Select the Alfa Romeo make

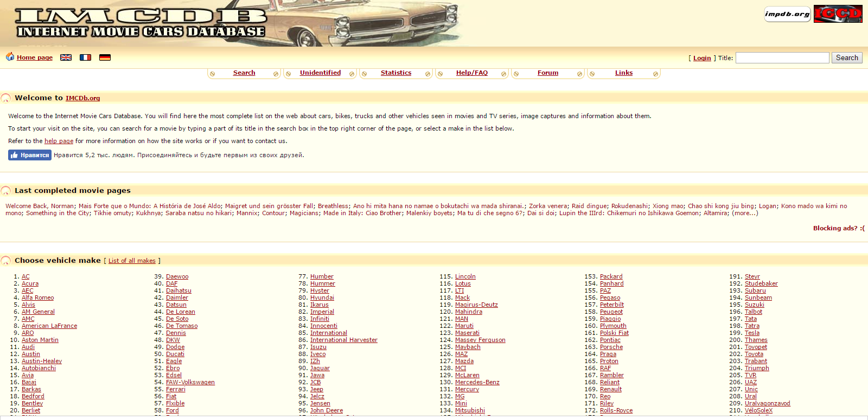(38, 298)
